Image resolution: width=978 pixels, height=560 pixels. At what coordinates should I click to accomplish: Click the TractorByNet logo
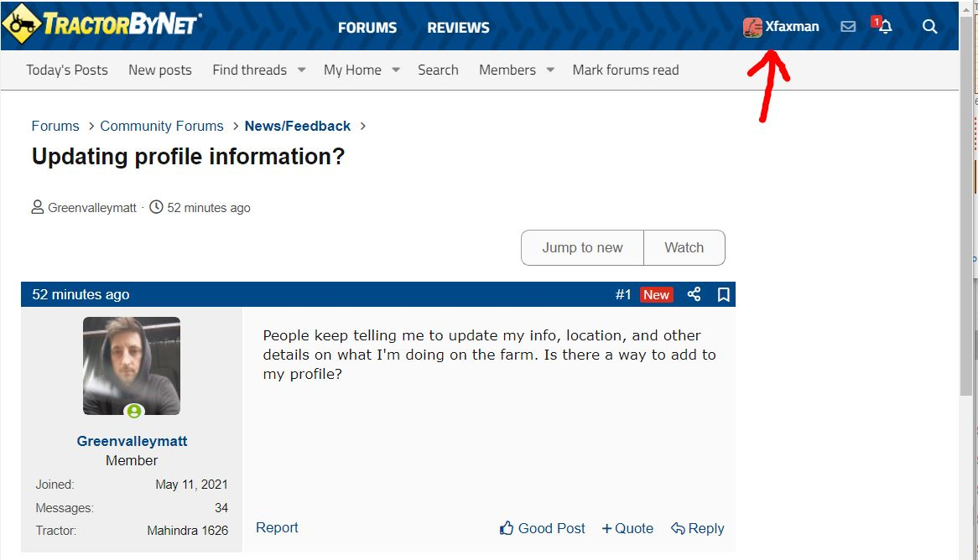[x=101, y=24]
